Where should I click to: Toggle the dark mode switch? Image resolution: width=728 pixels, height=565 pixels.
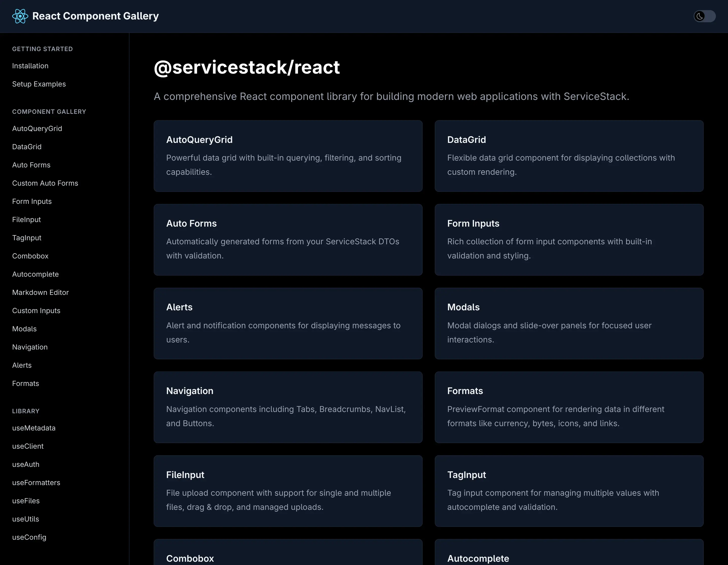(x=705, y=16)
